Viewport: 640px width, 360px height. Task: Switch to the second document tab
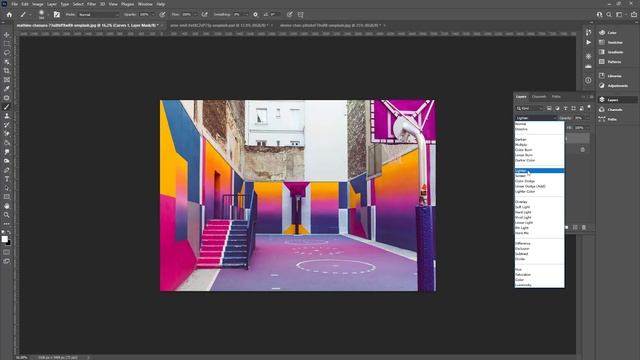[x=219, y=25]
